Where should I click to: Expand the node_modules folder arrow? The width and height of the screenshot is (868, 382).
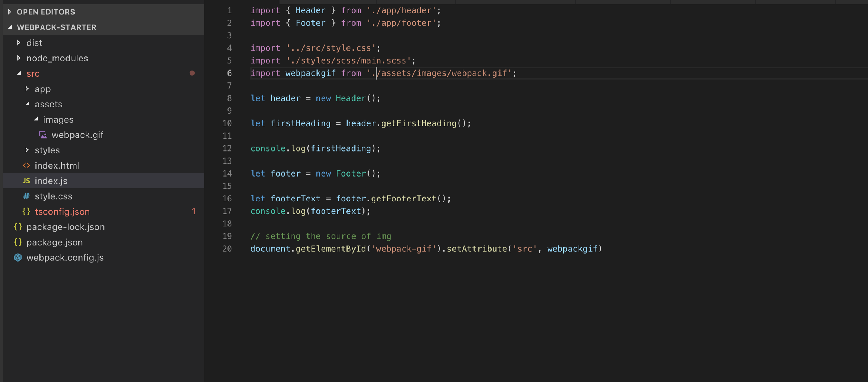pyautogui.click(x=19, y=58)
